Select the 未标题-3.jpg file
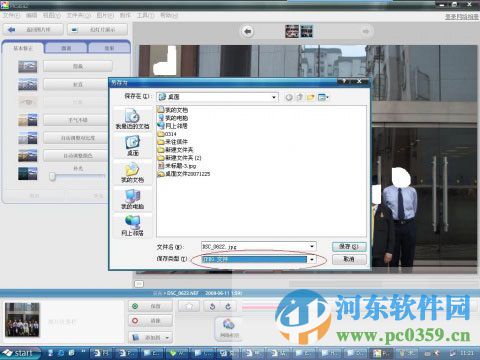This screenshot has width=480, height=360. point(177,166)
